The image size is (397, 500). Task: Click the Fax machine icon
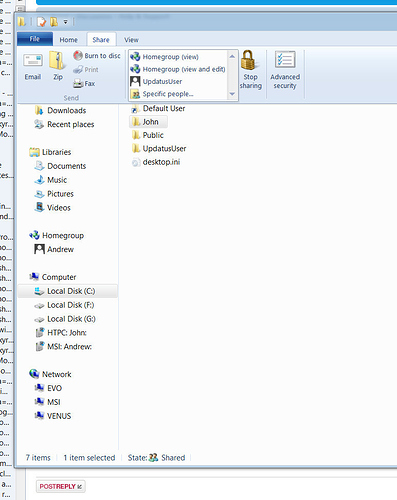(x=78, y=83)
